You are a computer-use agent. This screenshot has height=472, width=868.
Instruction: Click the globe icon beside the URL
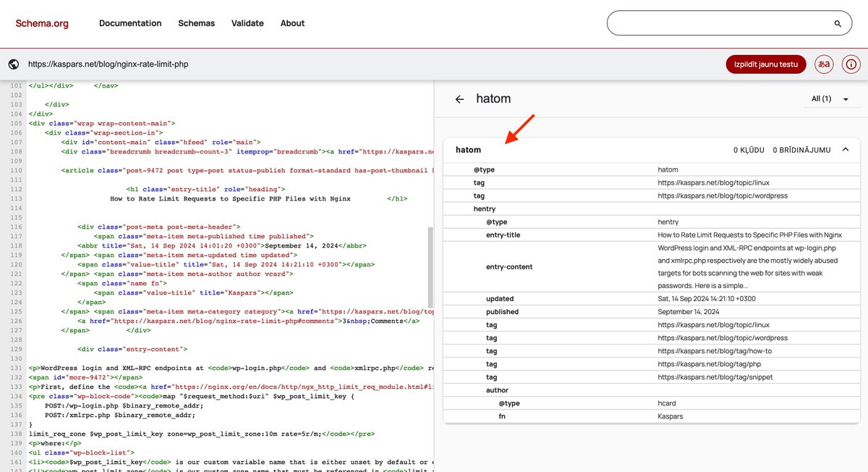point(13,64)
